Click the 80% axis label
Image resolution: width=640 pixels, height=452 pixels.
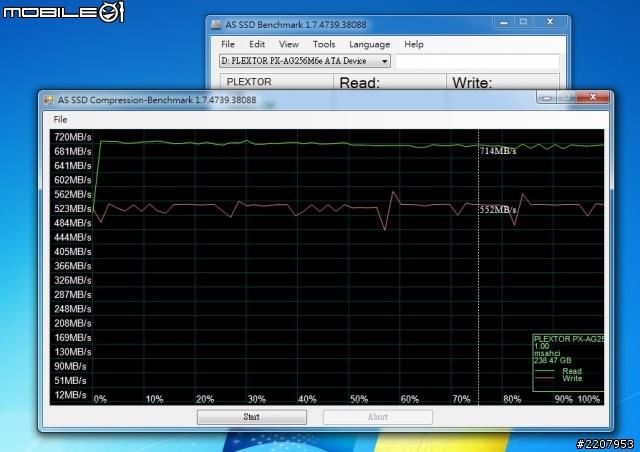click(512, 399)
